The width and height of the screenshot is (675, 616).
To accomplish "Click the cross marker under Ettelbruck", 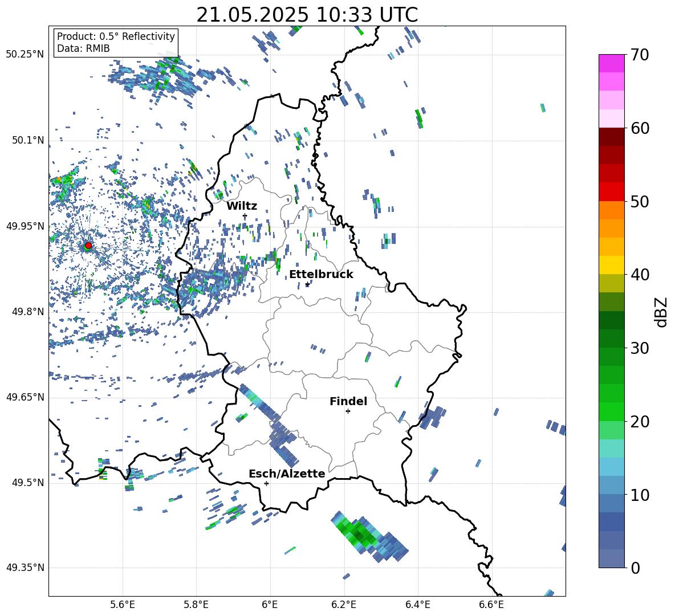I will click(x=307, y=284).
